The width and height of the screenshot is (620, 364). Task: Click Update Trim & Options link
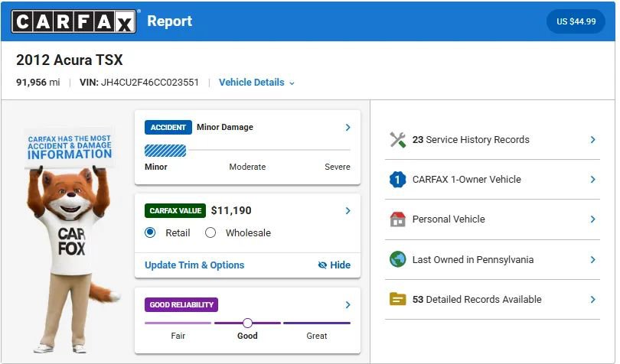click(x=194, y=265)
